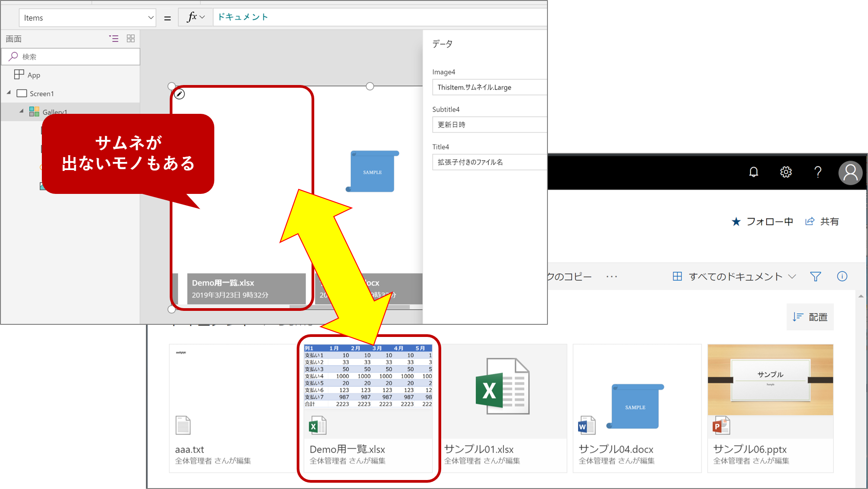Open the filter pane icon

pyautogui.click(x=816, y=276)
